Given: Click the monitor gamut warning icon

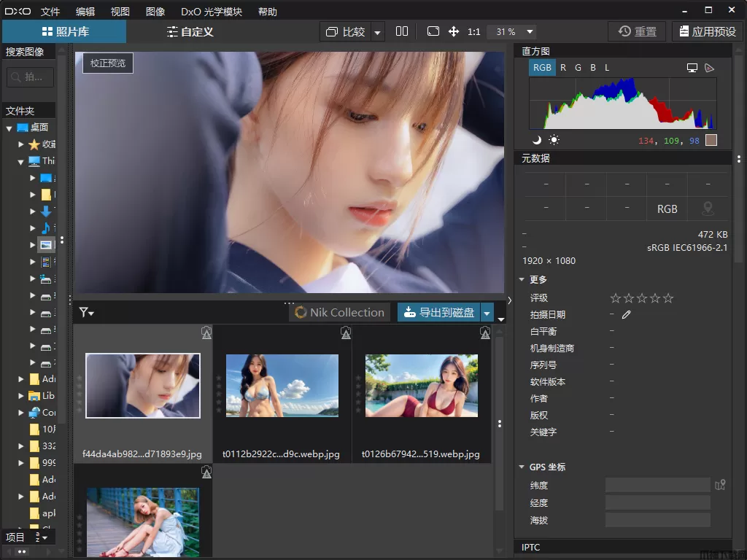Looking at the screenshot, I should 692,68.
